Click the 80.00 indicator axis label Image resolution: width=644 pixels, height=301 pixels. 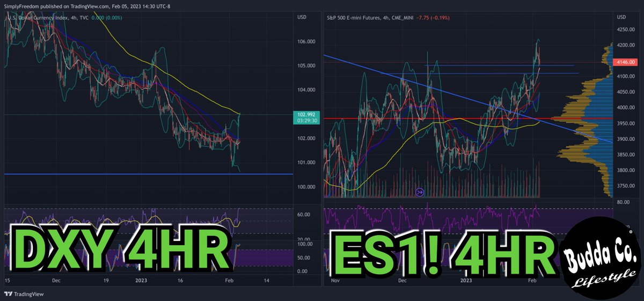click(x=623, y=202)
